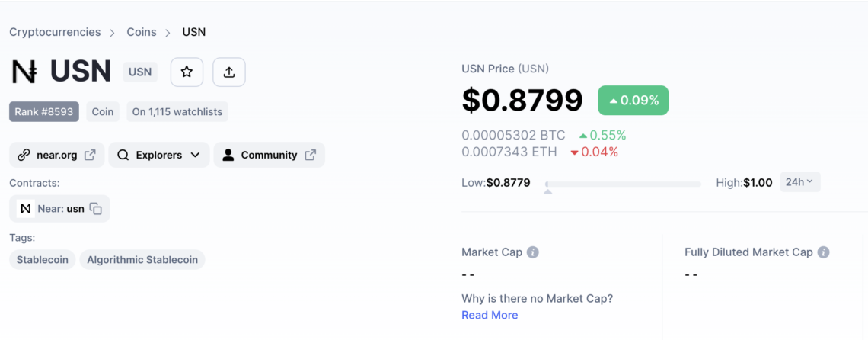
Task: Click the NEAR protocol logo in Contracts
Action: pyautogui.click(x=25, y=209)
